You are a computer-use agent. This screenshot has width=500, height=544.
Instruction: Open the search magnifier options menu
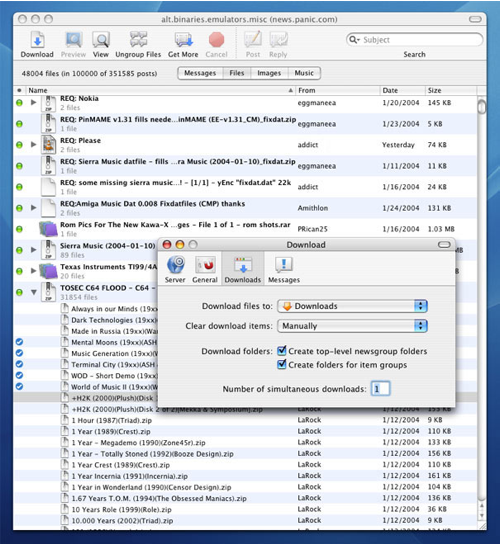[354, 40]
